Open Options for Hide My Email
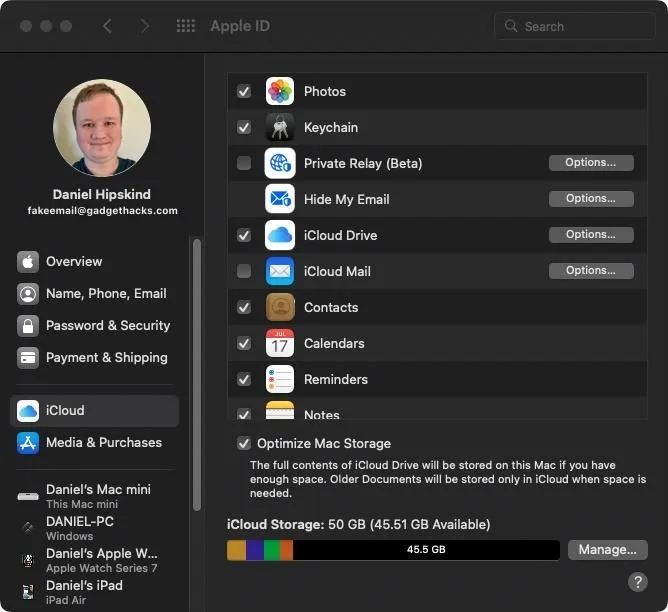This screenshot has width=668, height=612. pos(591,198)
